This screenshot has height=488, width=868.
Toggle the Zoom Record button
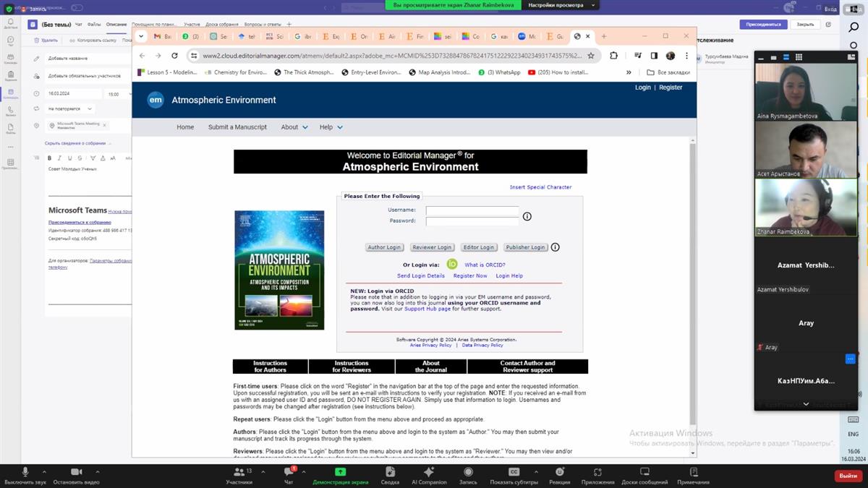point(468,472)
